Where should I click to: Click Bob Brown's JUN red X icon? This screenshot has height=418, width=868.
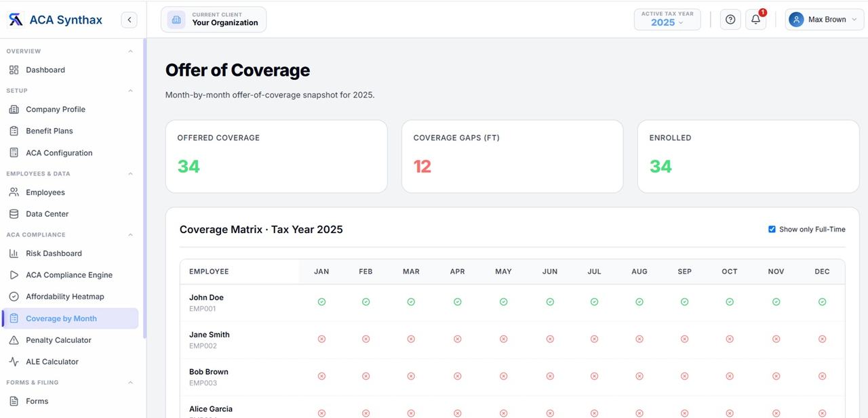(550, 376)
